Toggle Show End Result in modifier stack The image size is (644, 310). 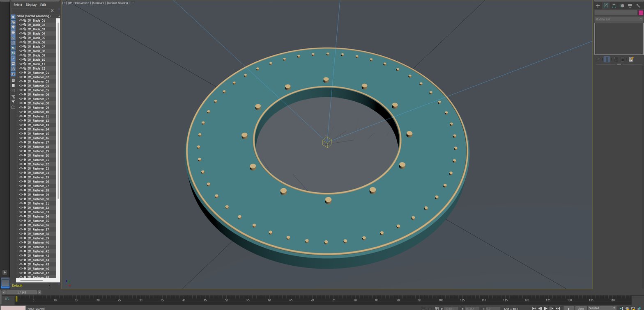[x=607, y=59]
